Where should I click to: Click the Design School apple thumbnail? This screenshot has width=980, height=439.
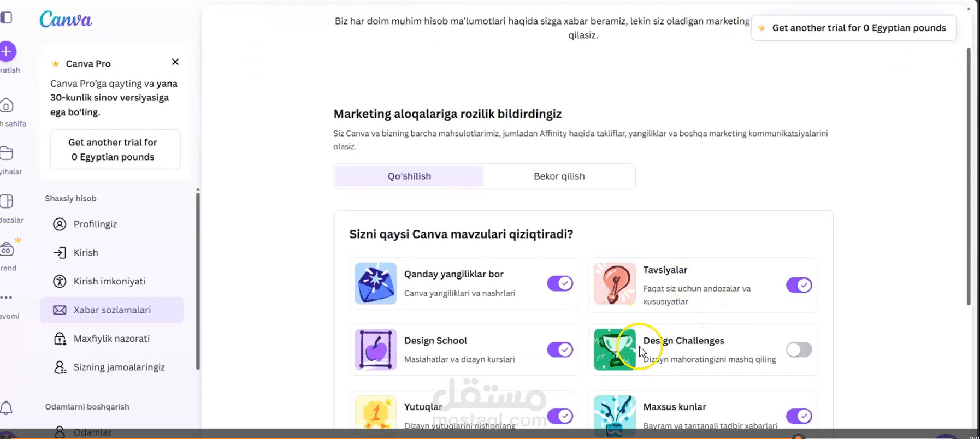coord(376,349)
